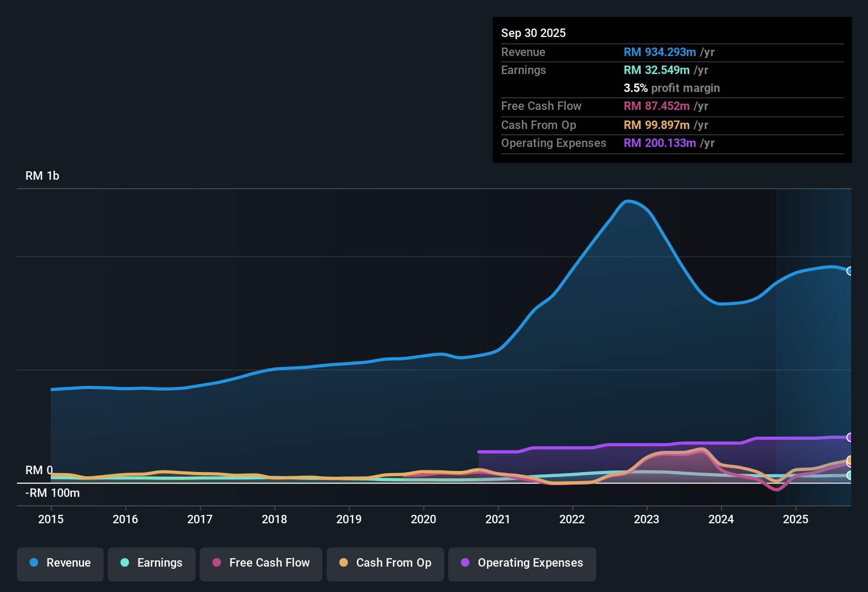This screenshot has height=592, width=868.
Task: Click the RM 934.293m revenue value
Action: [x=660, y=52]
